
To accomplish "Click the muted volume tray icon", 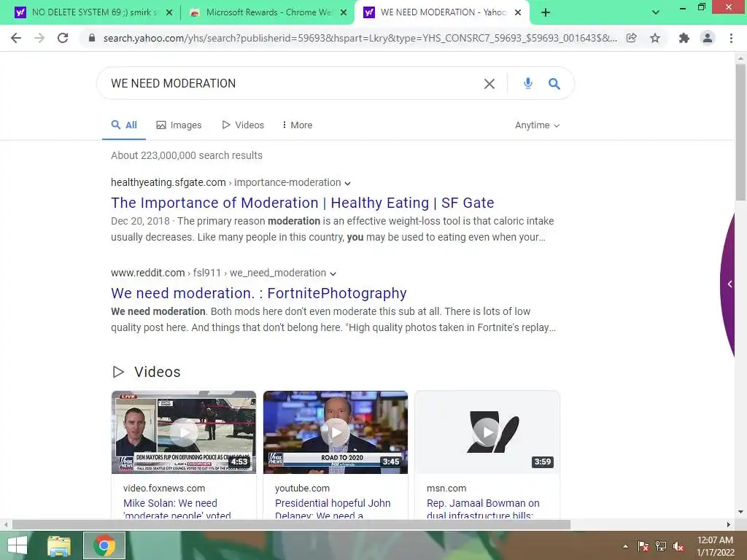I will [x=678, y=546].
